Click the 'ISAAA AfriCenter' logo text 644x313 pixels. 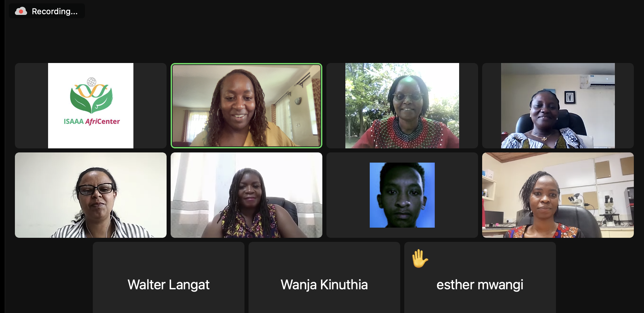coord(92,122)
